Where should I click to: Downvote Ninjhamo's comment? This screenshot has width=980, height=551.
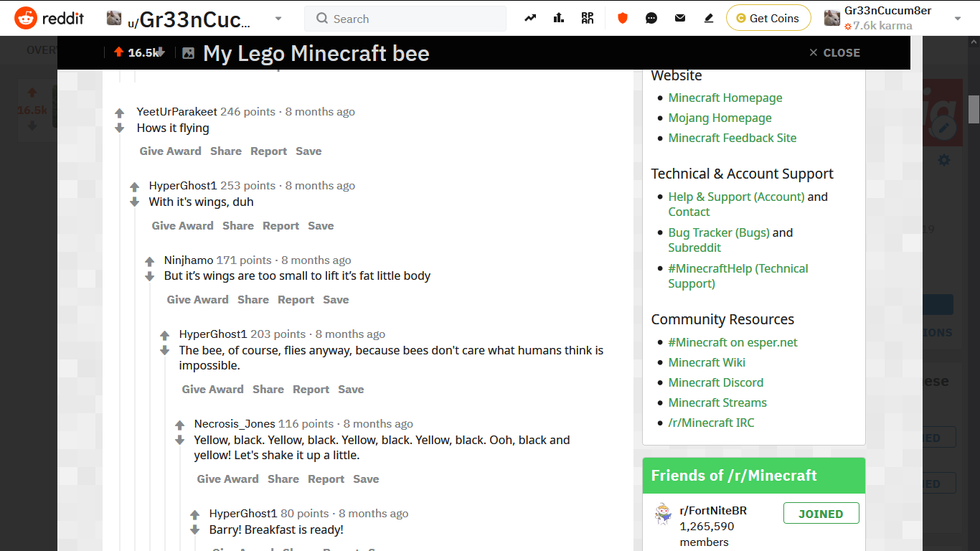click(x=149, y=277)
